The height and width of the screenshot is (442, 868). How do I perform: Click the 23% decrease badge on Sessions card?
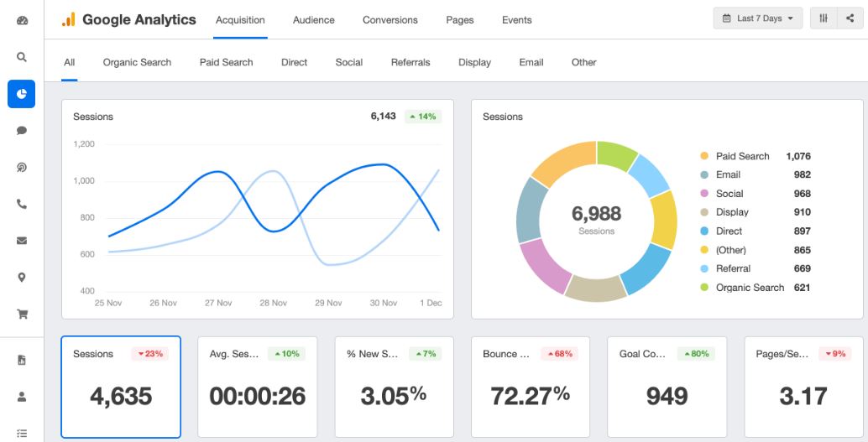point(150,354)
